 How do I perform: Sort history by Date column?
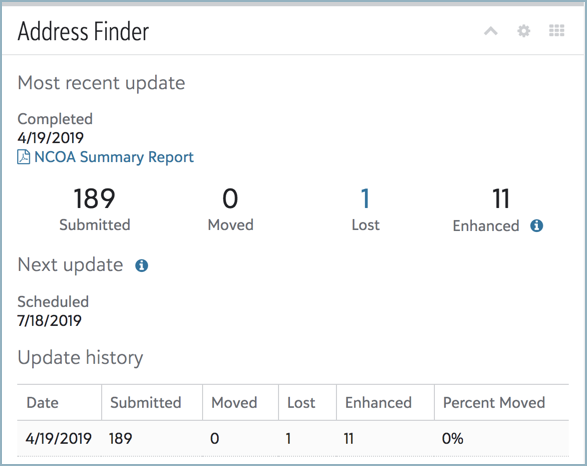pos(42,403)
